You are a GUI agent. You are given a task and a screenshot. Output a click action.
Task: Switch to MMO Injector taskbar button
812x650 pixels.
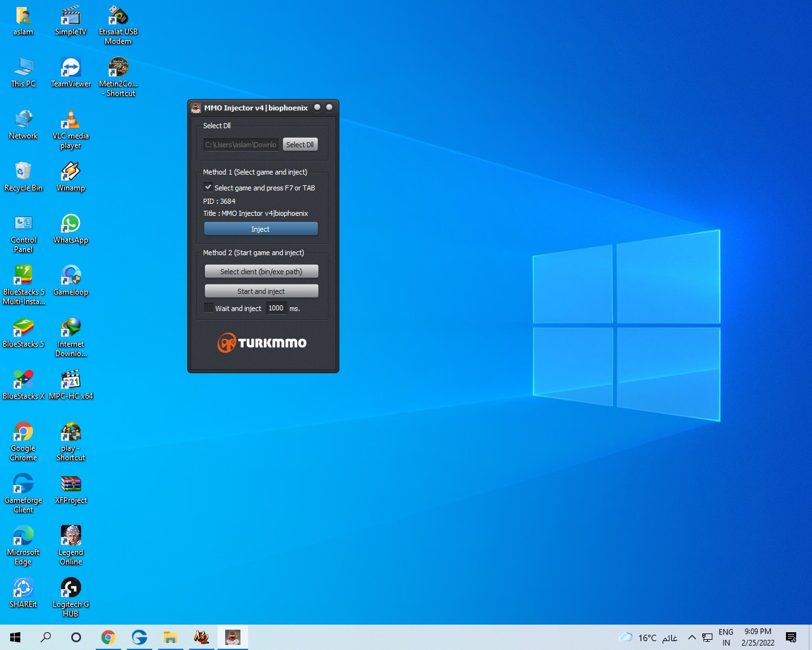pyautogui.click(x=233, y=637)
